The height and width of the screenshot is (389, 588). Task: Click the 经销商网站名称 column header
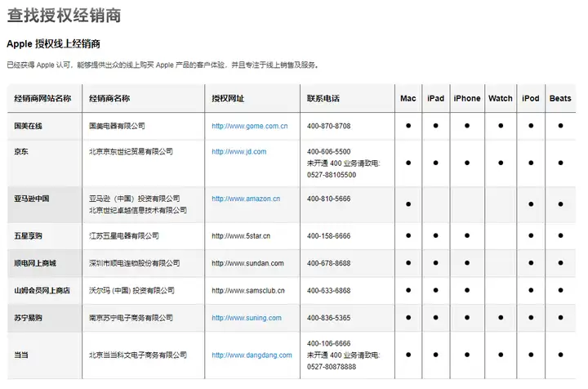42,98
